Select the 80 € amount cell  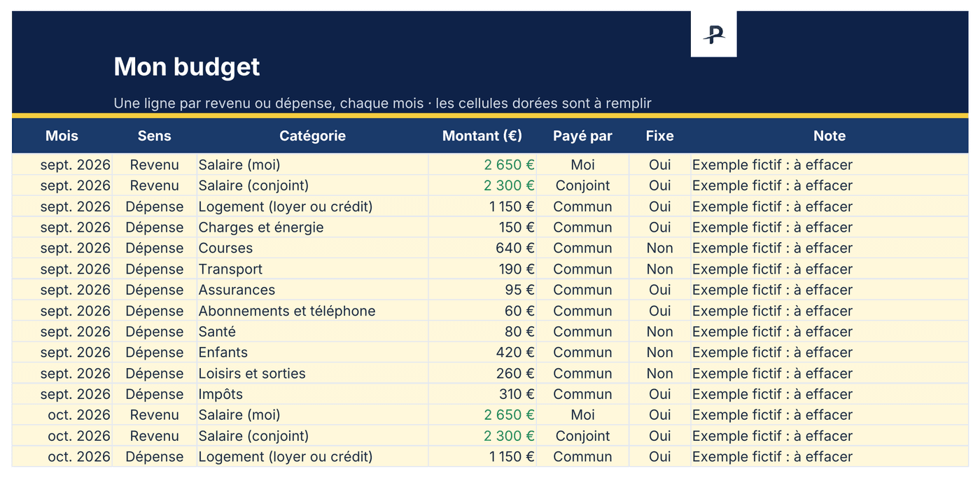(482, 332)
